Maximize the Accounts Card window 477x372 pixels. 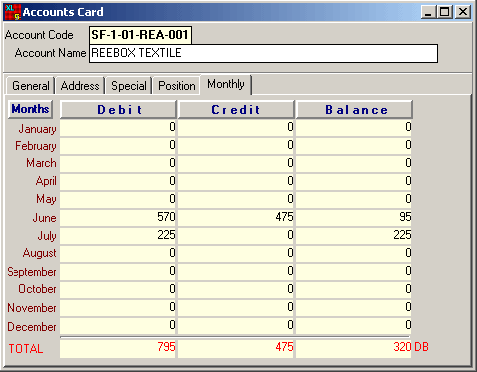click(x=445, y=12)
